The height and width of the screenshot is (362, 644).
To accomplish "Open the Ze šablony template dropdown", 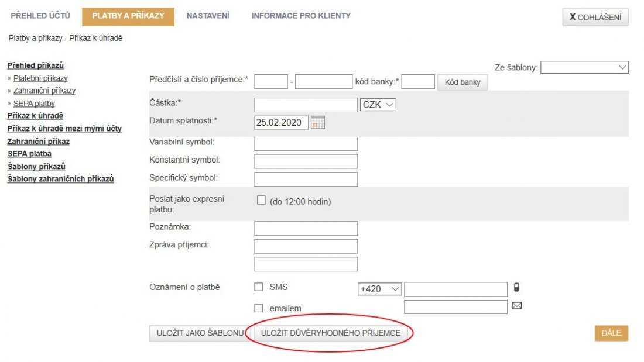I will click(584, 68).
